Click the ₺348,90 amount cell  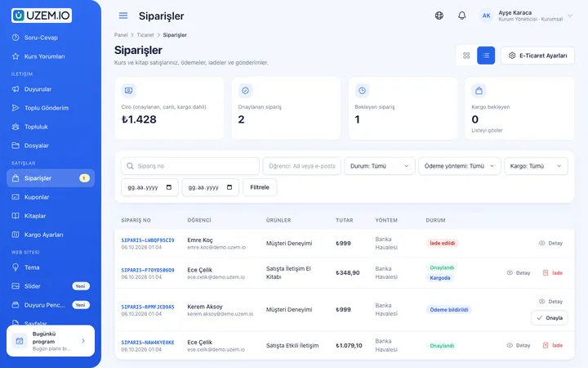[348, 272]
